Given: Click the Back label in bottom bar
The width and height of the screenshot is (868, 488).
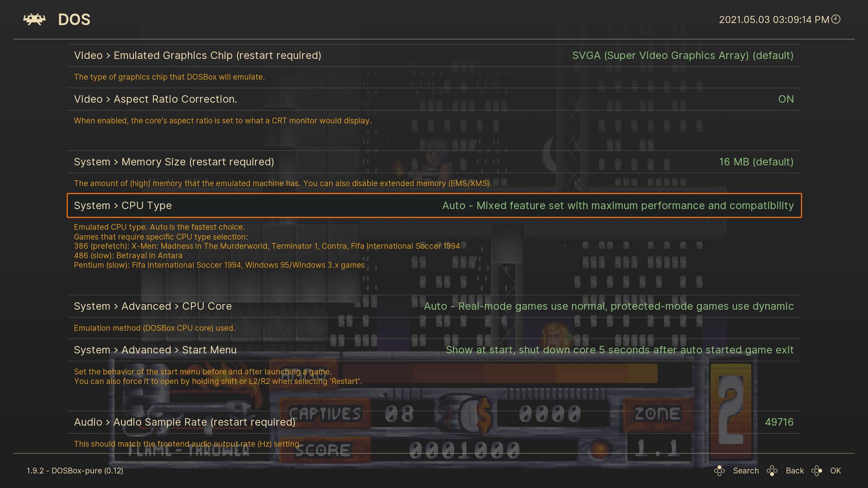Looking at the screenshot, I should coord(795,471).
